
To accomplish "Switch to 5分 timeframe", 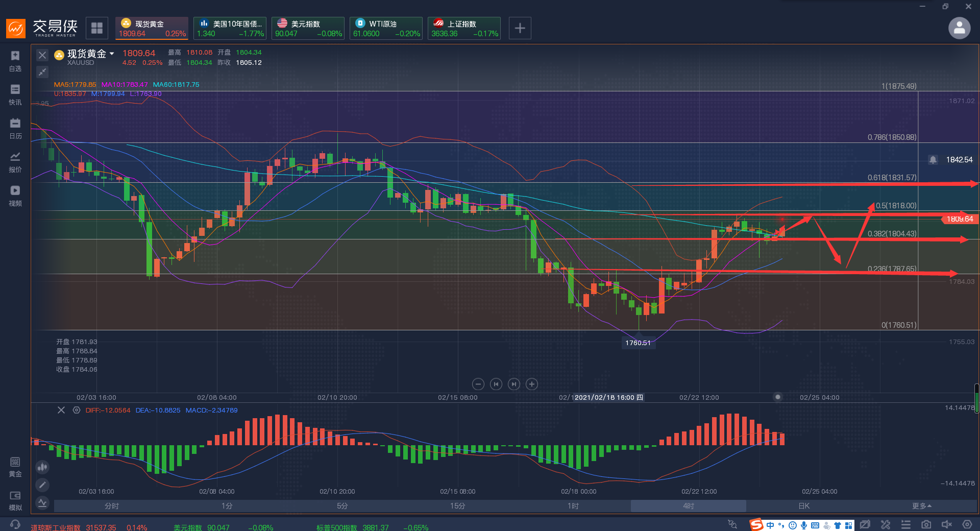I will click(x=342, y=506).
